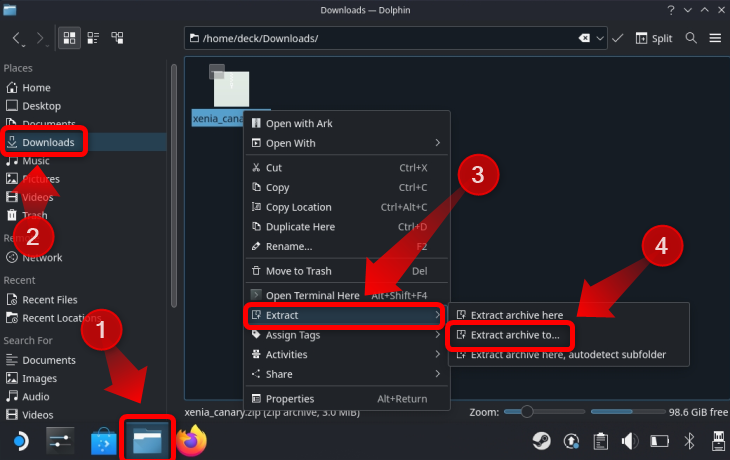
Task: Expand the Extract submenu
Action: point(347,315)
